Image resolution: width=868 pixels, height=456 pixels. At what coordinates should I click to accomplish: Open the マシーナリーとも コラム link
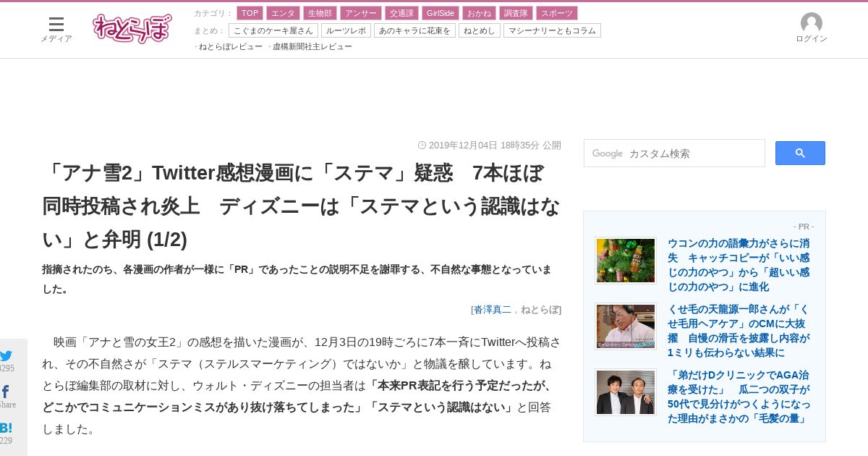[x=552, y=30]
